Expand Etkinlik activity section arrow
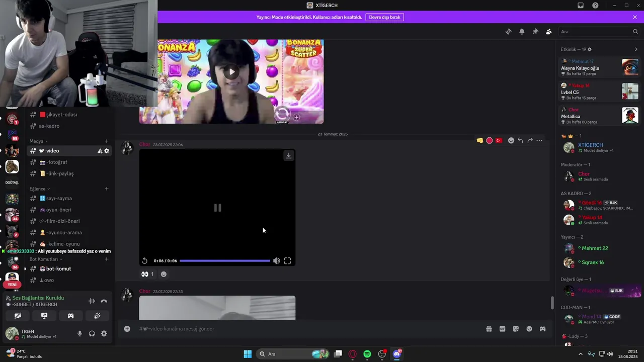This screenshot has width=644, height=362. point(636,49)
